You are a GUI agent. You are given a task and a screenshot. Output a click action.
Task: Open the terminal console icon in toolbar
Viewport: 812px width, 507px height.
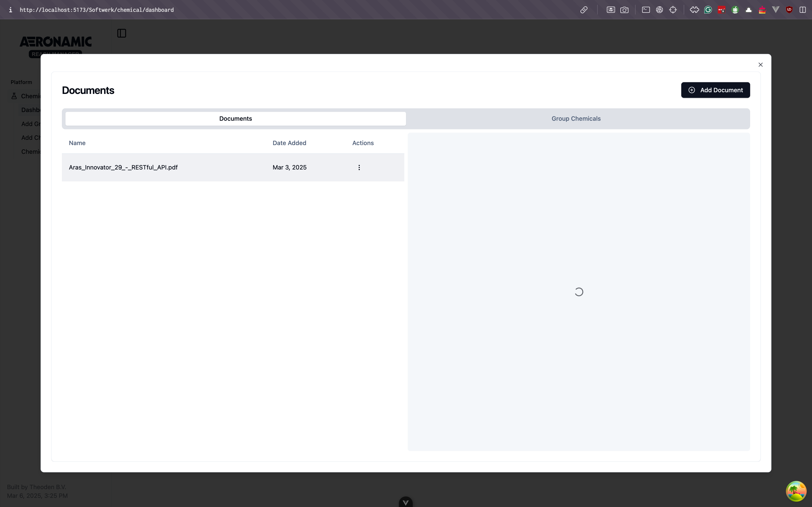[x=645, y=10]
